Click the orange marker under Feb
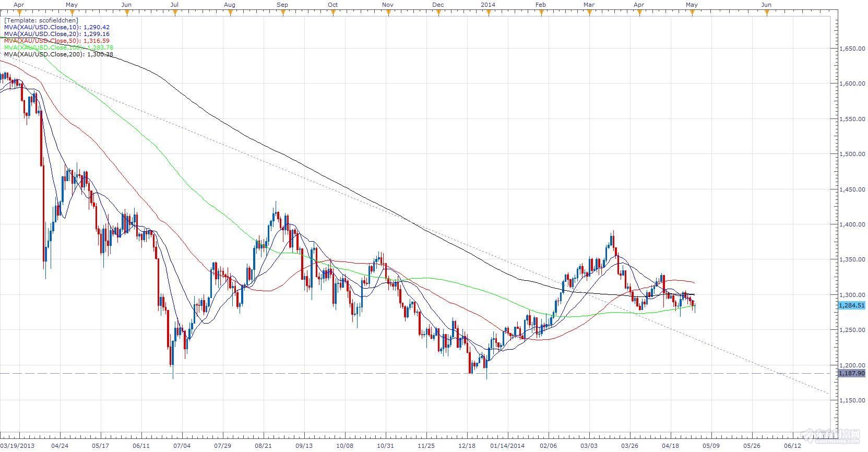 [541, 13]
